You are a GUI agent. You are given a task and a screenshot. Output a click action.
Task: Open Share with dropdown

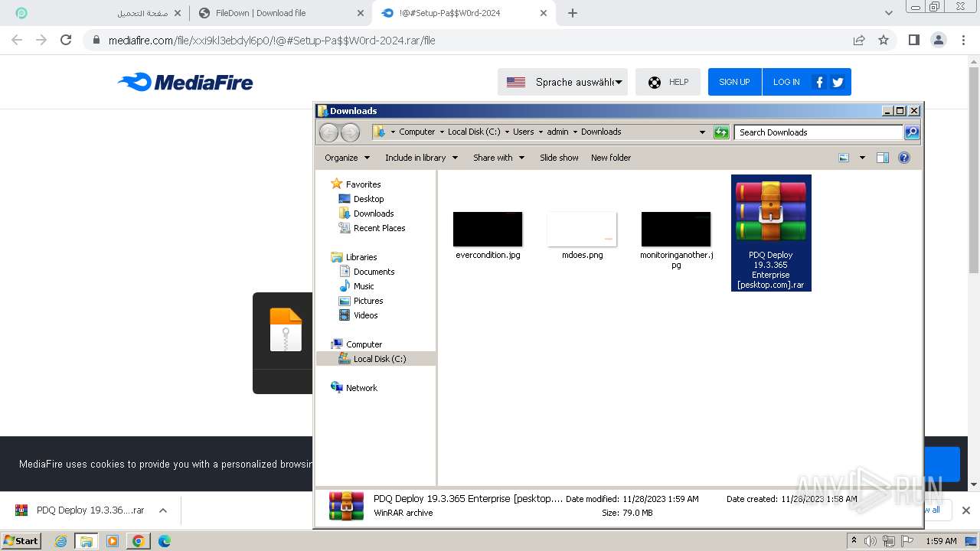coord(498,158)
